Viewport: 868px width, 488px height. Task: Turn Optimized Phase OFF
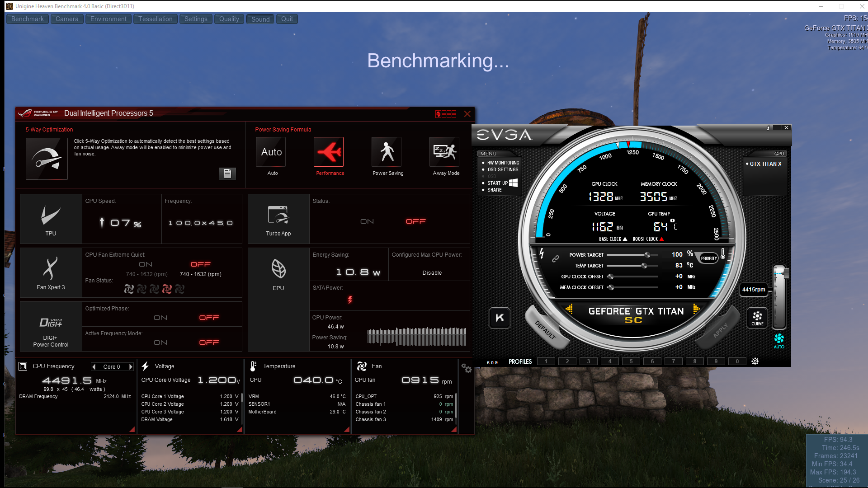209,318
